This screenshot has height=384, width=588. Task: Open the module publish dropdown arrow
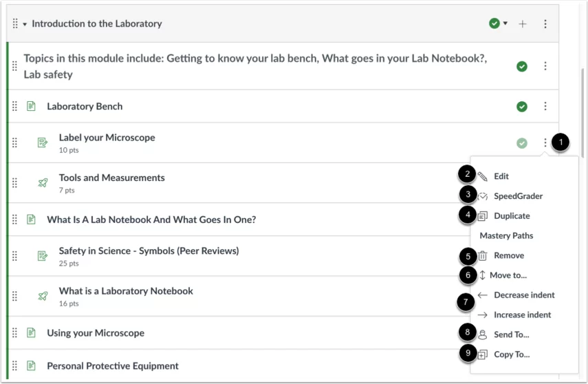point(505,23)
